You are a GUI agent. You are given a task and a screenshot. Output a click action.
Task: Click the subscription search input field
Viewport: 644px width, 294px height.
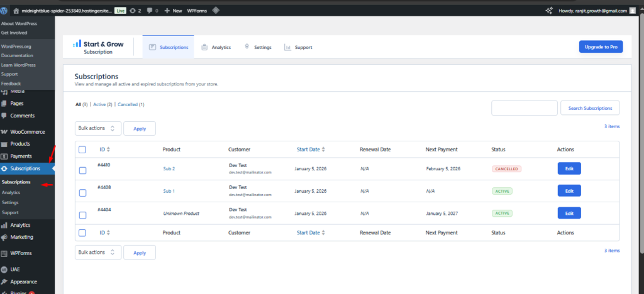tap(524, 108)
